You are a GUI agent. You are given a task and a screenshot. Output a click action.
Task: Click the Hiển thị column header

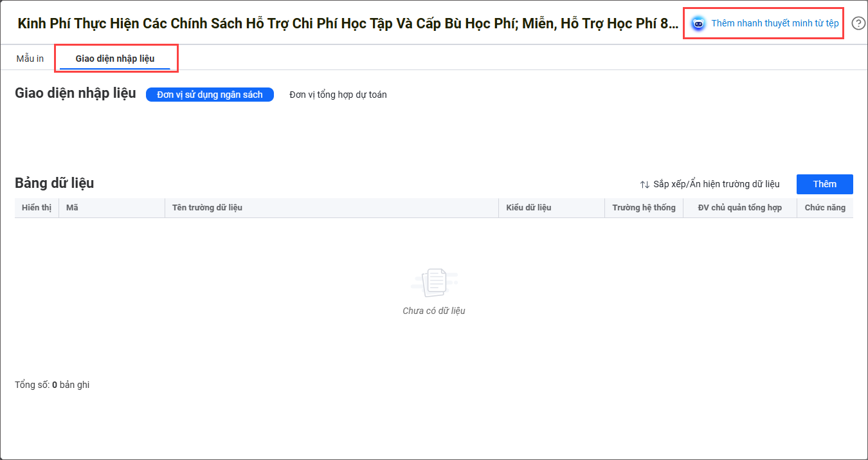point(37,208)
